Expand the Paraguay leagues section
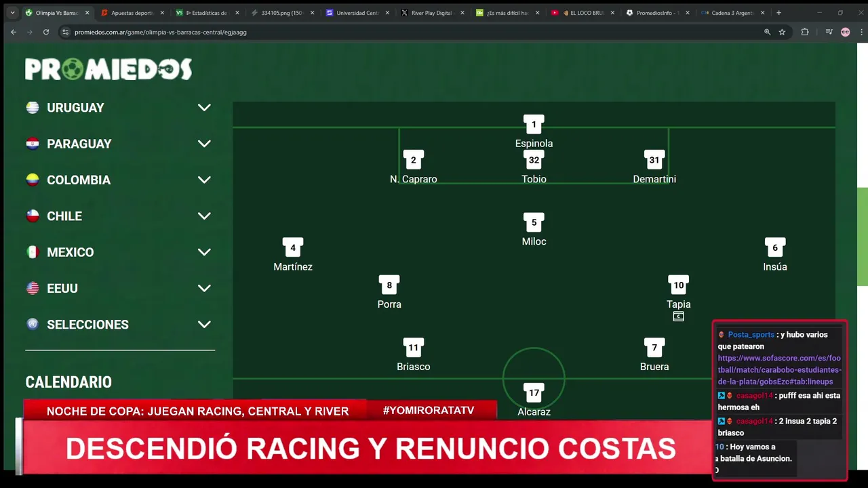 pos(204,144)
